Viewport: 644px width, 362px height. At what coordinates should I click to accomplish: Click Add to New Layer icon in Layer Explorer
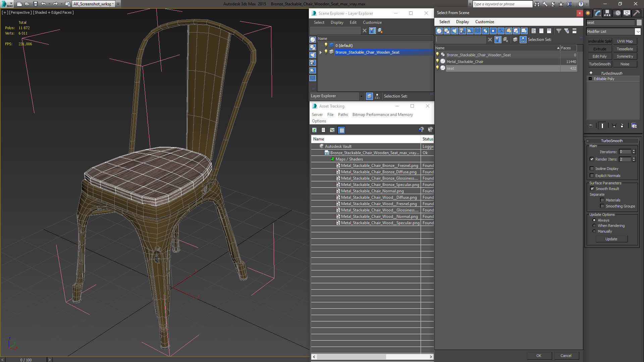pos(380,31)
